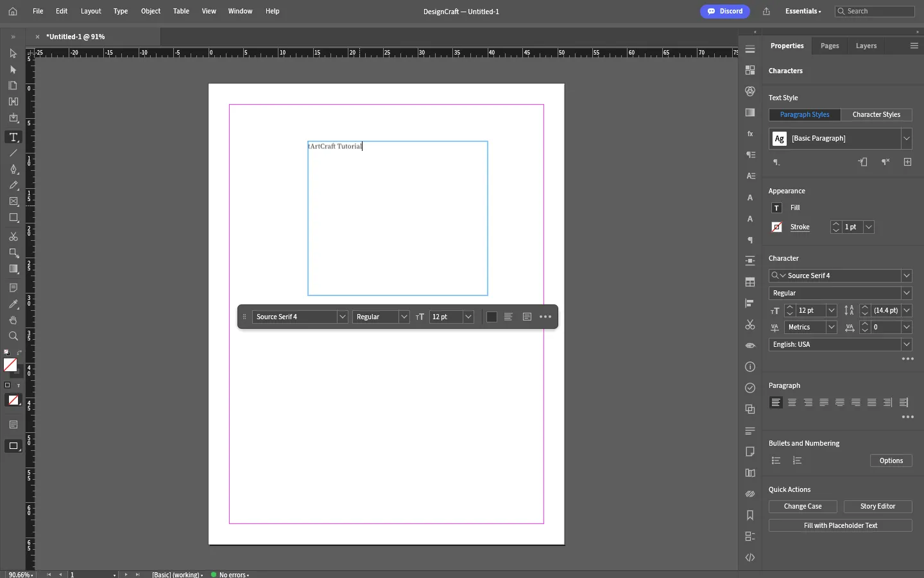Click the numbered list icon
This screenshot has width=924, height=578.
[x=798, y=461]
